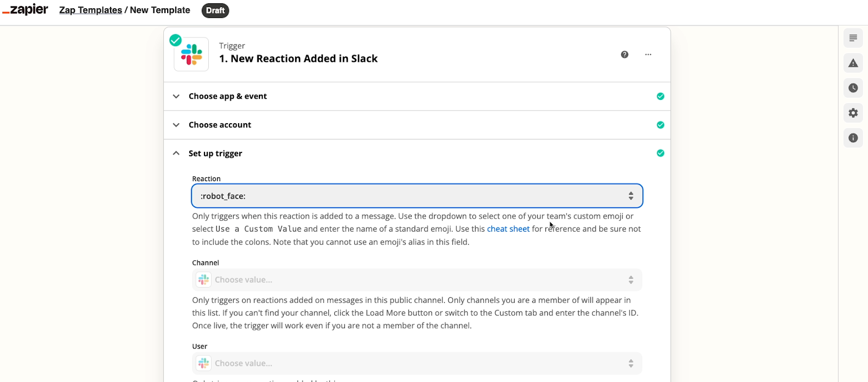Click the User field label
Viewport: 868px width, 382px height.
[200, 346]
